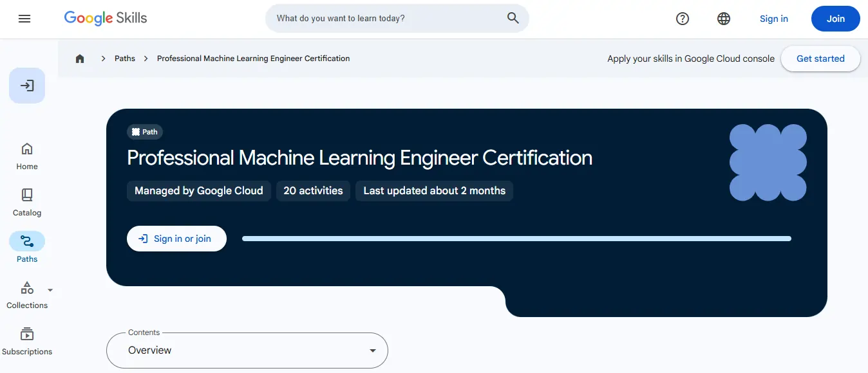
Task: Select Paths in the sidebar
Action: click(27, 248)
